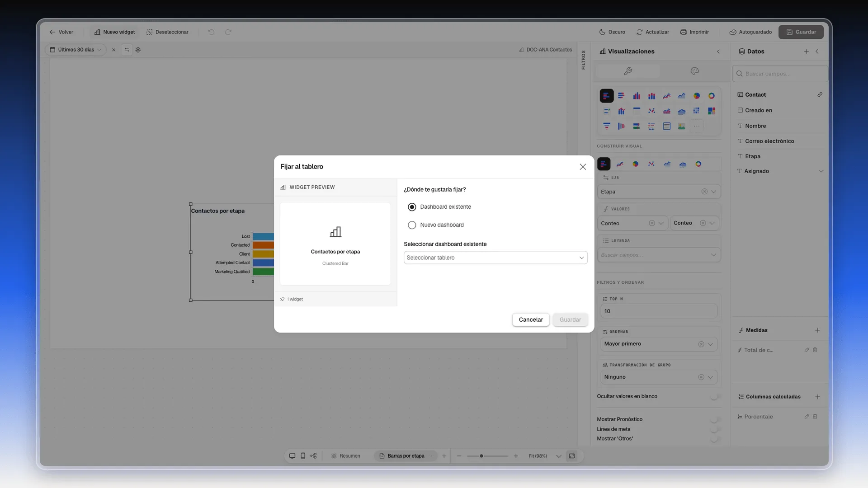Select the funnel chart icon
Viewport: 868px width, 488px height.
click(x=606, y=126)
